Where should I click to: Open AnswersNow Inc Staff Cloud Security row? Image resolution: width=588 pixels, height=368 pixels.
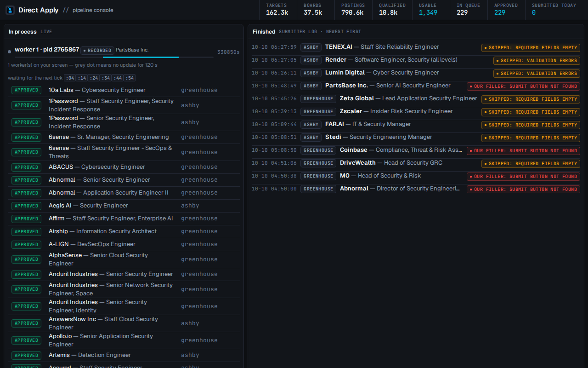point(124,323)
